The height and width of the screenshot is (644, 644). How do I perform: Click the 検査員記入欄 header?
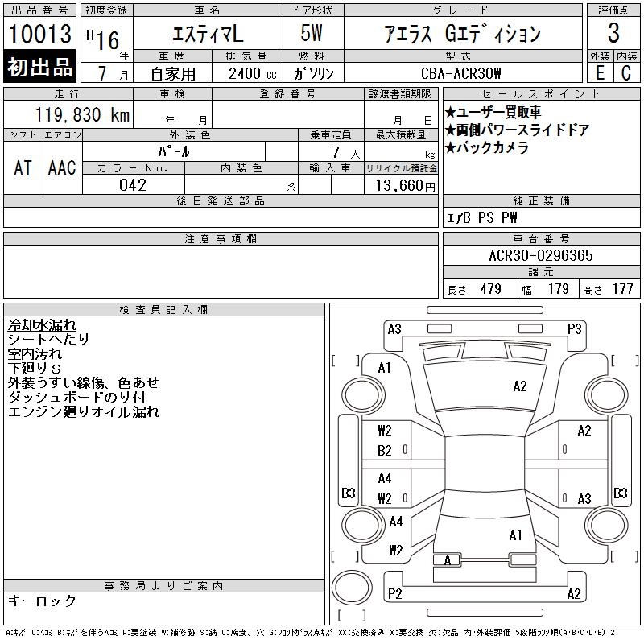pyautogui.click(x=163, y=310)
